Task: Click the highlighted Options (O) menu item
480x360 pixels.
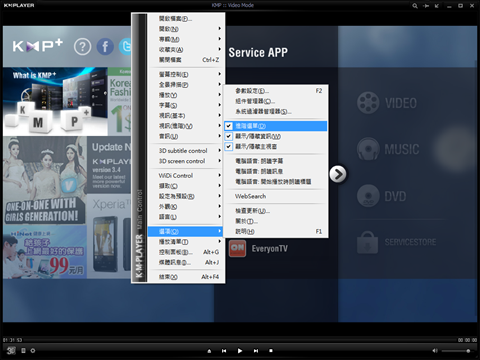Action: point(185,231)
